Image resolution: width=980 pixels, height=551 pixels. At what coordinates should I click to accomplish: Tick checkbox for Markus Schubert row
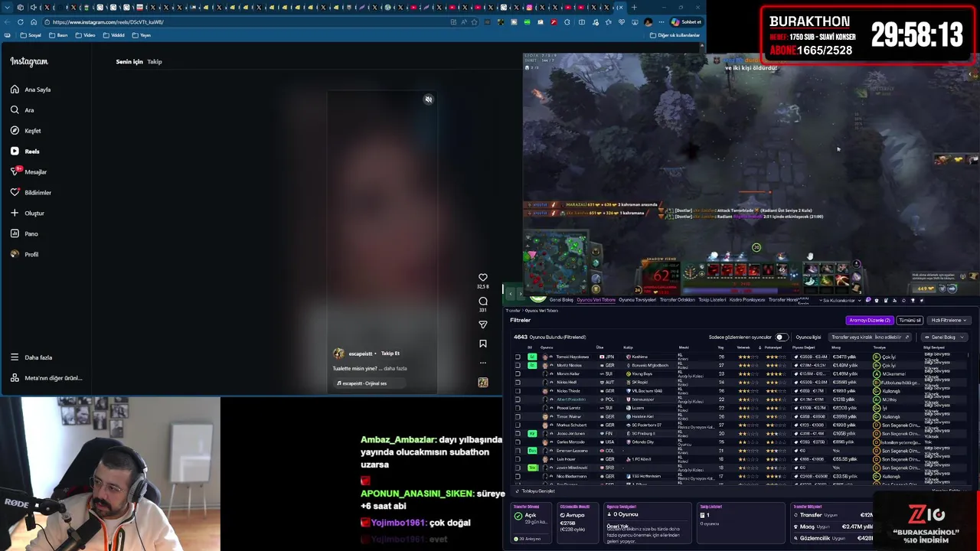coord(518,425)
